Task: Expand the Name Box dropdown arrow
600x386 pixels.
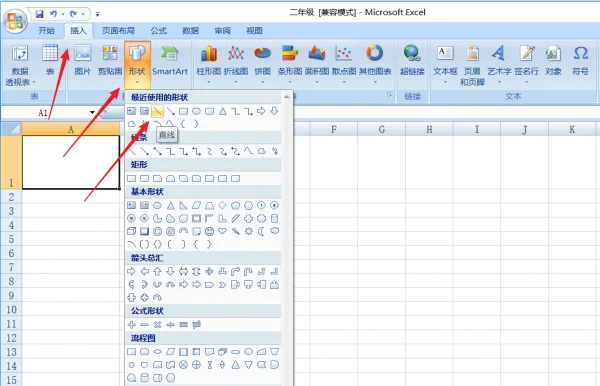Action: pyautogui.click(x=92, y=112)
